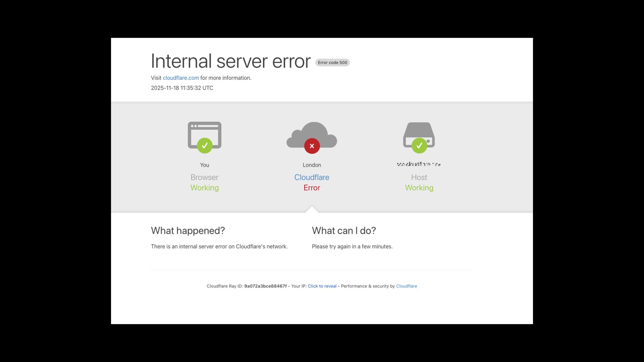Click the green checkmark on browser icon

(x=205, y=145)
